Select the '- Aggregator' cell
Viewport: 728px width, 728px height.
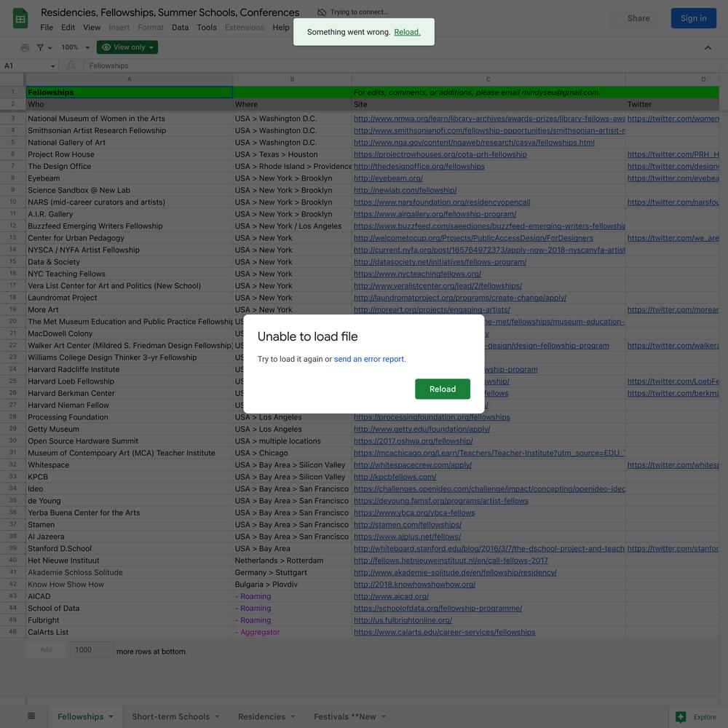[x=292, y=632]
